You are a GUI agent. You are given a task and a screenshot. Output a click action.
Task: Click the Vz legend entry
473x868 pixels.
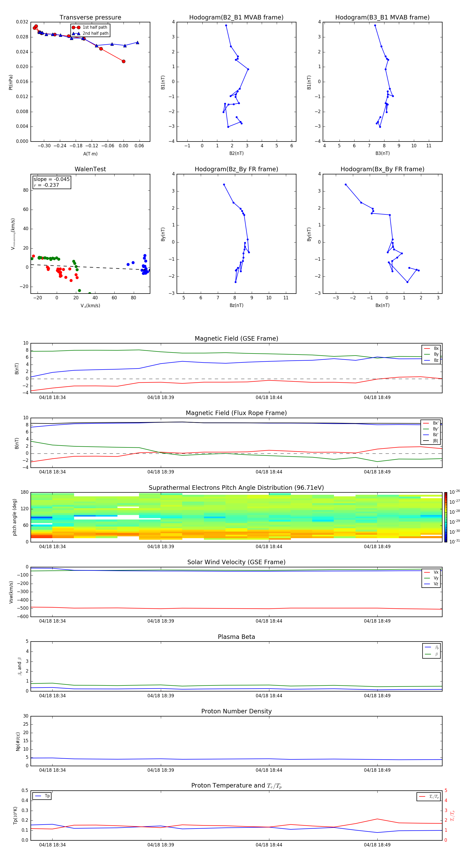point(431,584)
